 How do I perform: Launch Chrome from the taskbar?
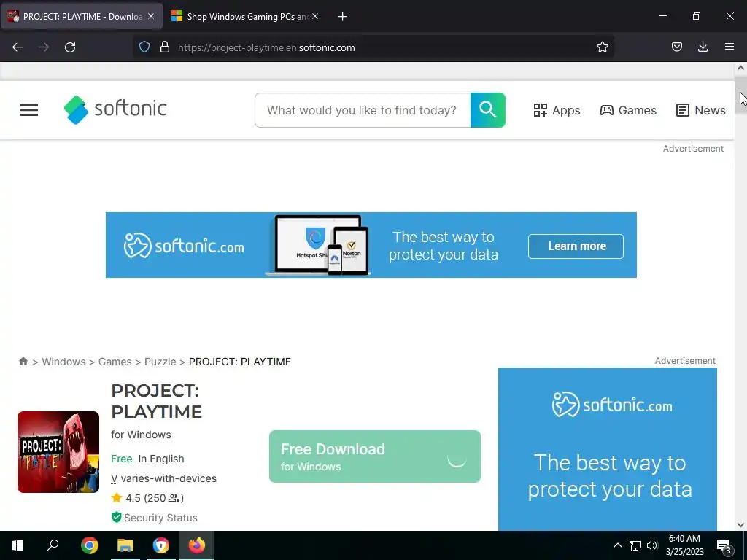[89, 545]
